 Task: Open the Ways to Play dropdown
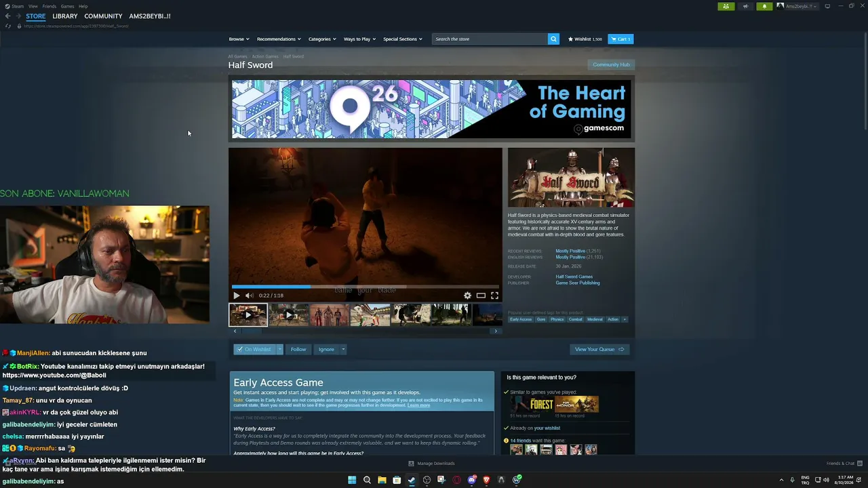click(x=359, y=39)
